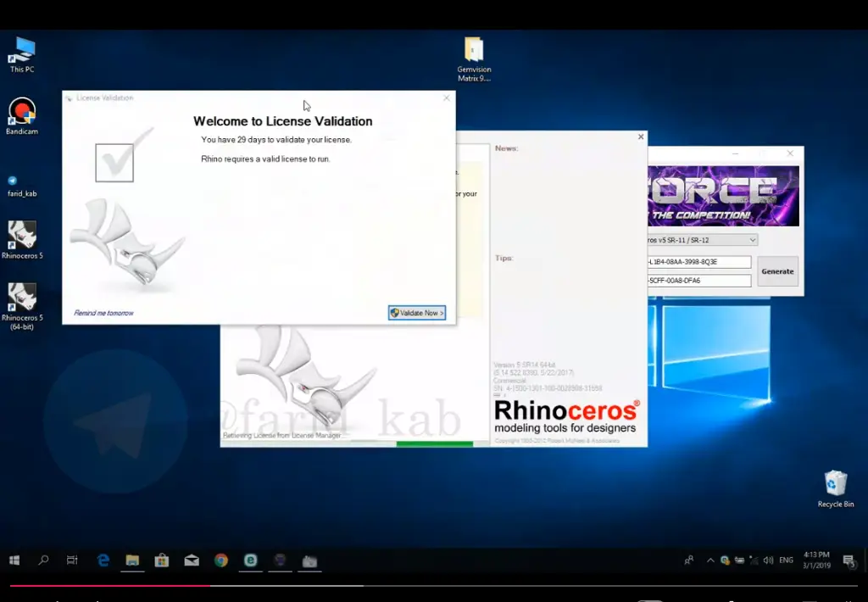Click the network icon in the system tray

(x=754, y=560)
